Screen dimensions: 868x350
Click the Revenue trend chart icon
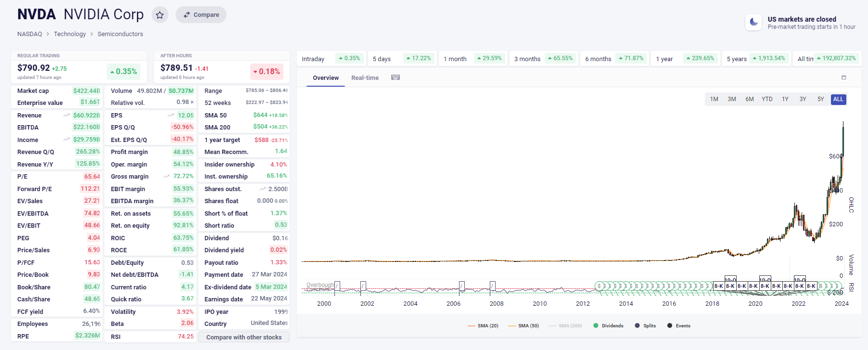click(66, 116)
